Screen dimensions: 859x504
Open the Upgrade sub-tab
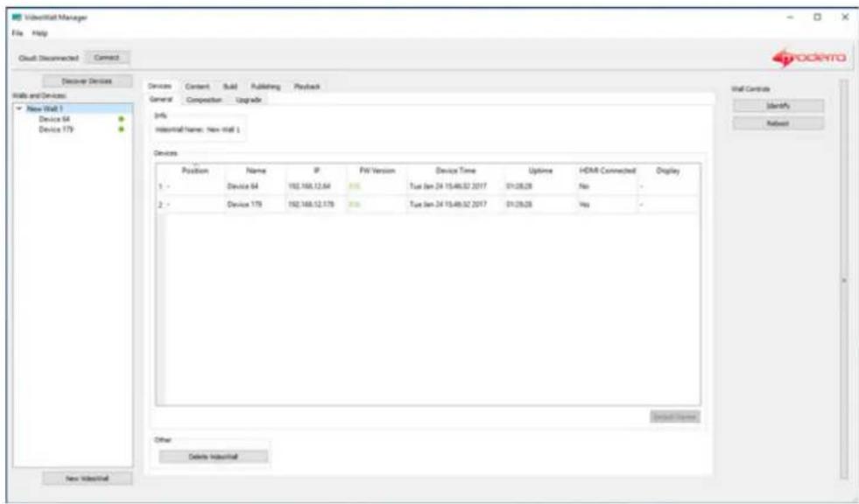click(x=249, y=100)
